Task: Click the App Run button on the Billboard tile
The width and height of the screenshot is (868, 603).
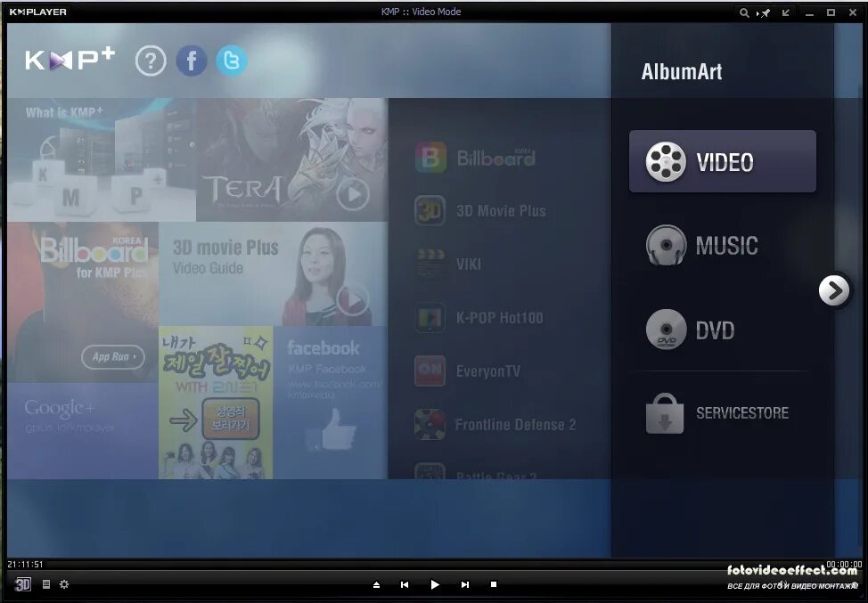Action: pyautogui.click(x=113, y=357)
